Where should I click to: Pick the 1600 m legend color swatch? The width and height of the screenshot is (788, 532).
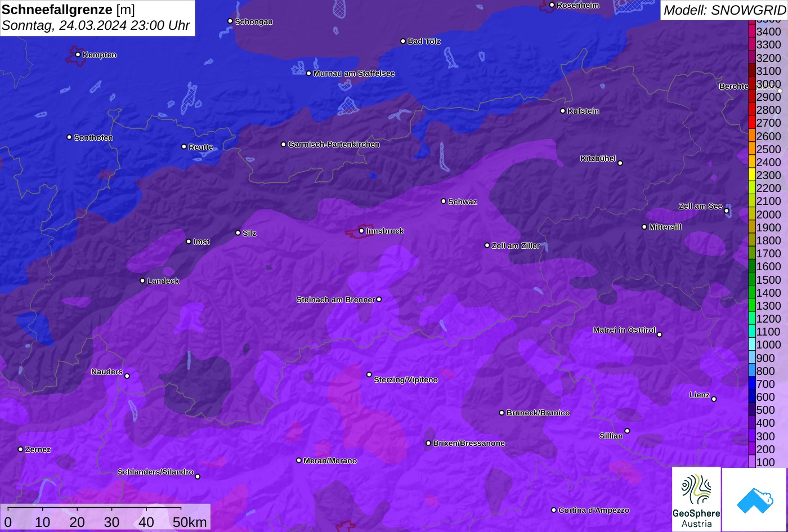tap(752, 266)
